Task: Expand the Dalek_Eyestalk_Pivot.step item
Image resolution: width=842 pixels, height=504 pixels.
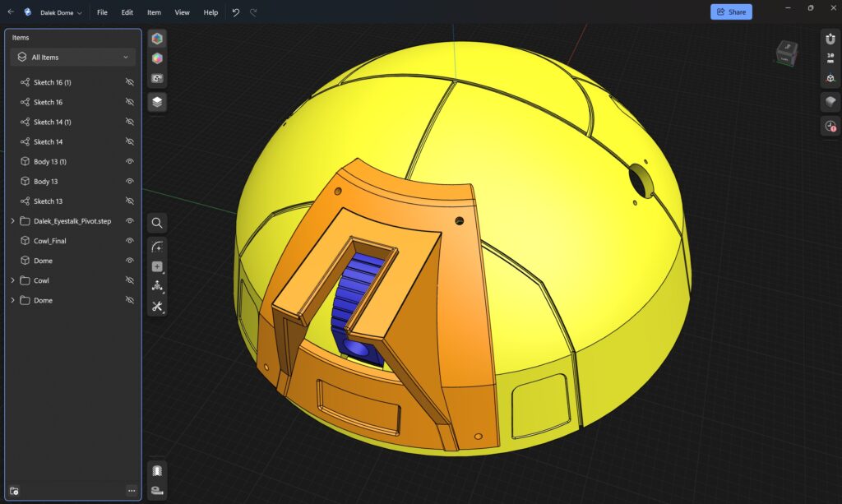Action: click(x=12, y=221)
